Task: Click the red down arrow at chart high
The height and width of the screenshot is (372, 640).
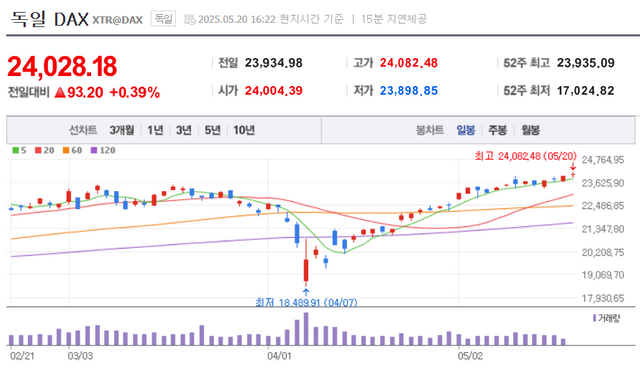Action: (x=573, y=166)
